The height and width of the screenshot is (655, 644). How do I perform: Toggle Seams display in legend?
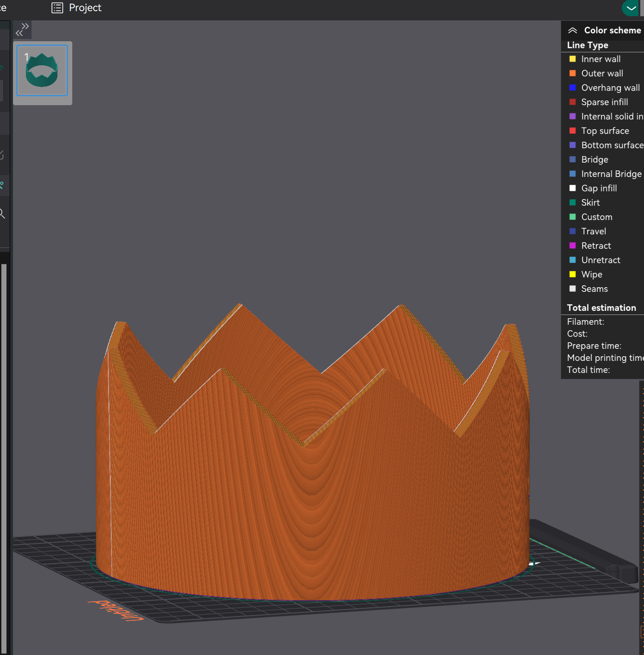[x=588, y=289]
